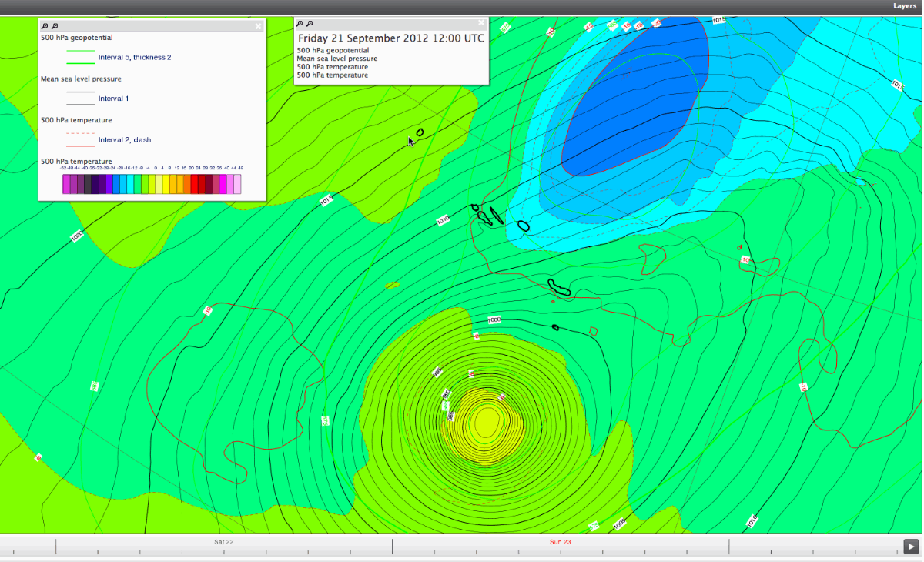924x562 pixels.
Task: Jump to Sat 22 on the timeline
Action: 224,542
